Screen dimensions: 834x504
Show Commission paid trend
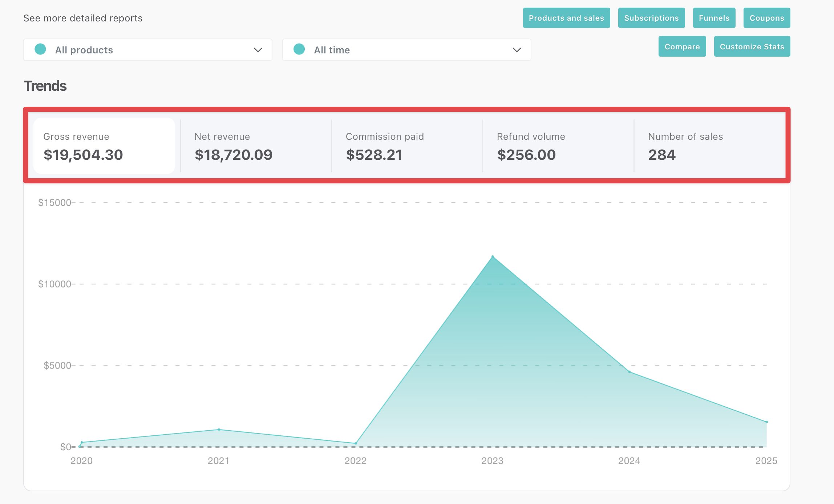tap(407, 146)
